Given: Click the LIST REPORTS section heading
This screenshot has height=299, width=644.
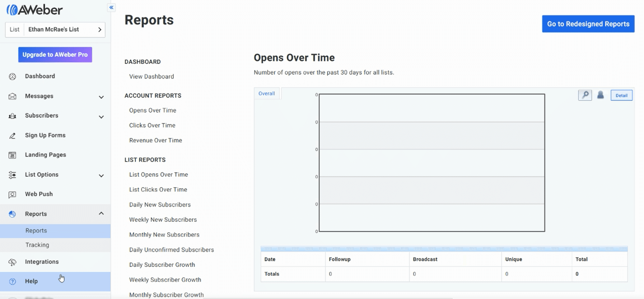Looking at the screenshot, I should coord(145,160).
